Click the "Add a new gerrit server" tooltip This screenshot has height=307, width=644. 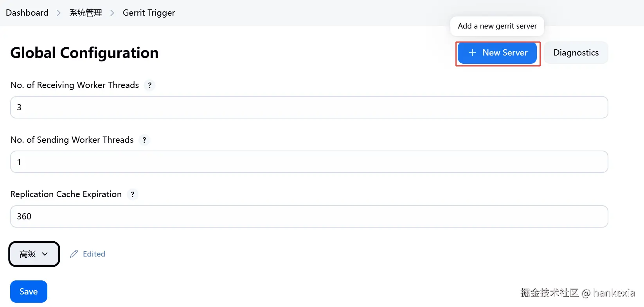point(497,26)
